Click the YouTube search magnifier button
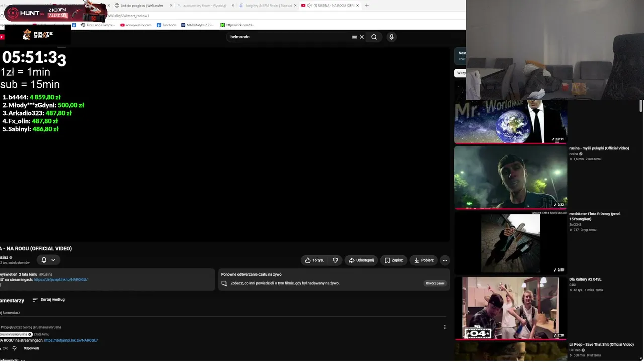 [374, 37]
